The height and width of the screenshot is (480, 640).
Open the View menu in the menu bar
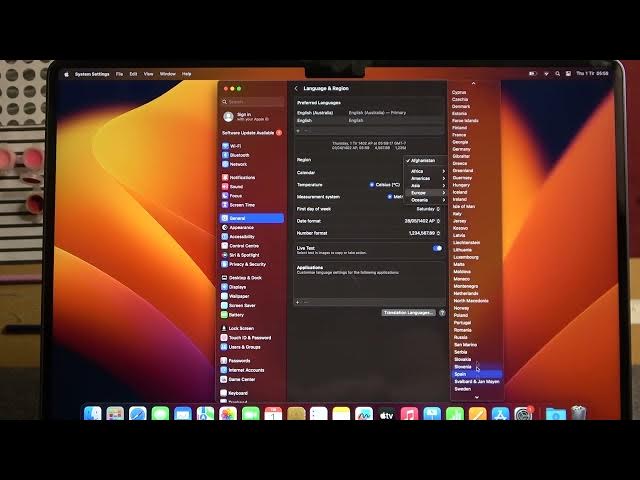point(149,74)
